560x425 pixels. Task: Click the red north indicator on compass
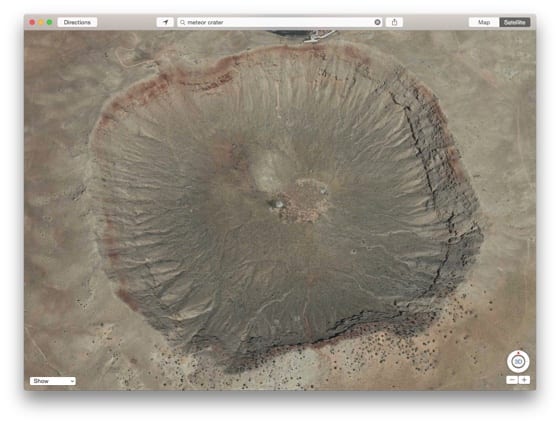(518, 353)
